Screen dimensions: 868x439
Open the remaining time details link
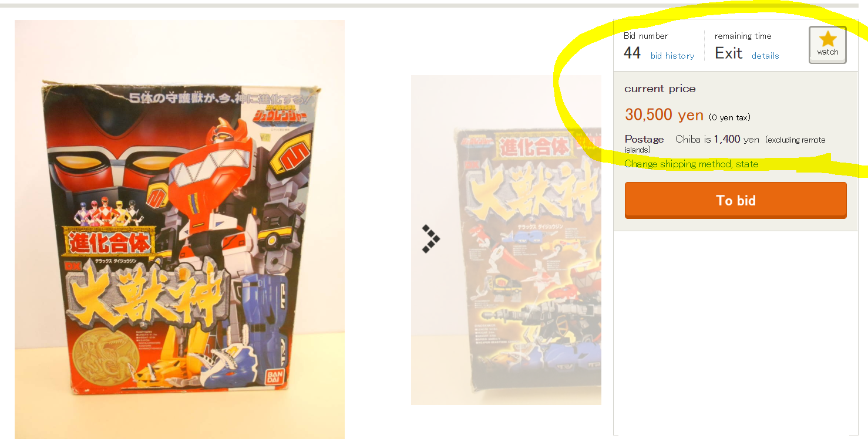coord(765,56)
